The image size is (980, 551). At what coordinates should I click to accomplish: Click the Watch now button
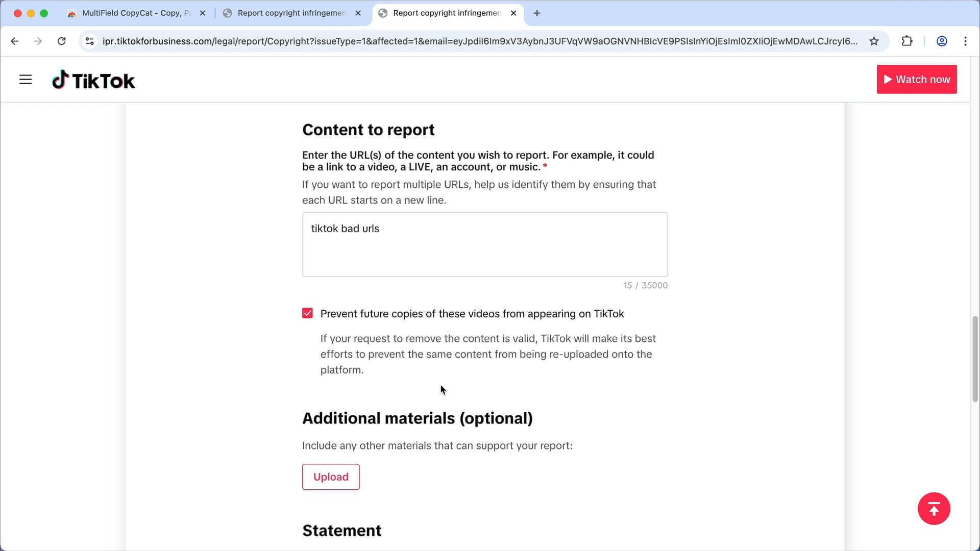pyautogui.click(x=917, y=80)
